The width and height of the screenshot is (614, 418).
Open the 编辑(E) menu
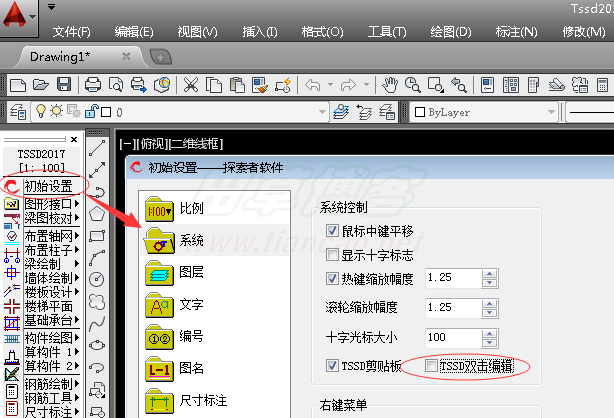click(134, 32)
